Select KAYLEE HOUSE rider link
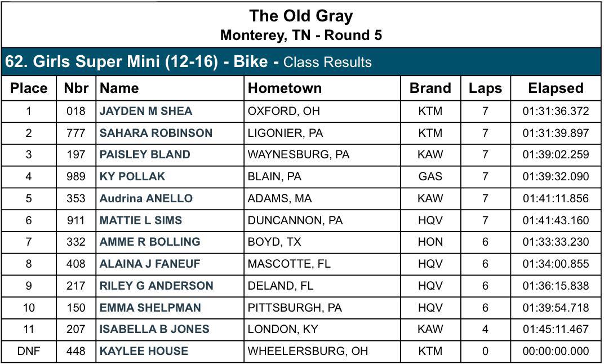604x364 pixels. [x=144, y=351]
